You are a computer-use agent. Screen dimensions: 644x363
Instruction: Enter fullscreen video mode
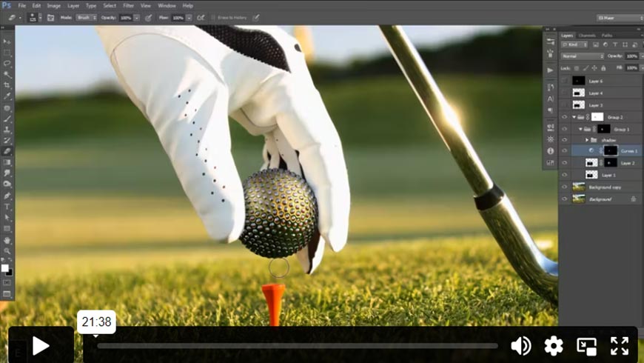[x=619, y=345]
